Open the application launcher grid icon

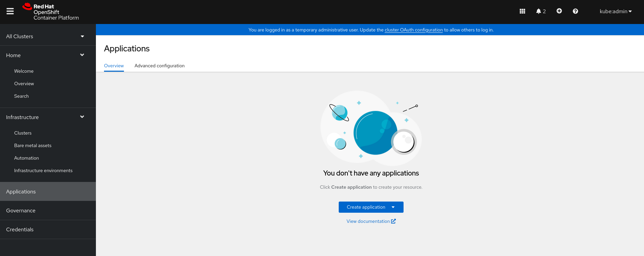(x=522, y=11)
